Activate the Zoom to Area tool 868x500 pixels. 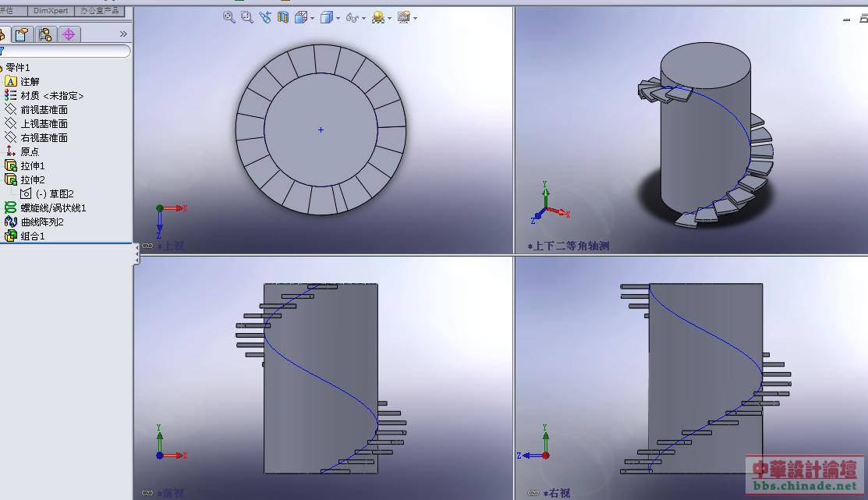click(247, 17)
